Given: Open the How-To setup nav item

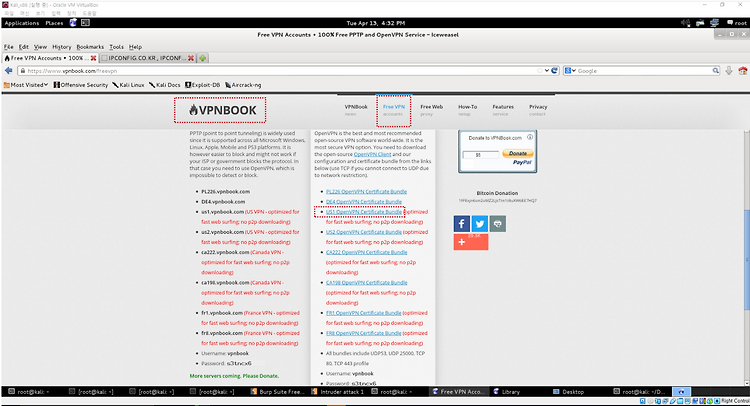Looking at the screenshot, I should [x=467, y=110].
